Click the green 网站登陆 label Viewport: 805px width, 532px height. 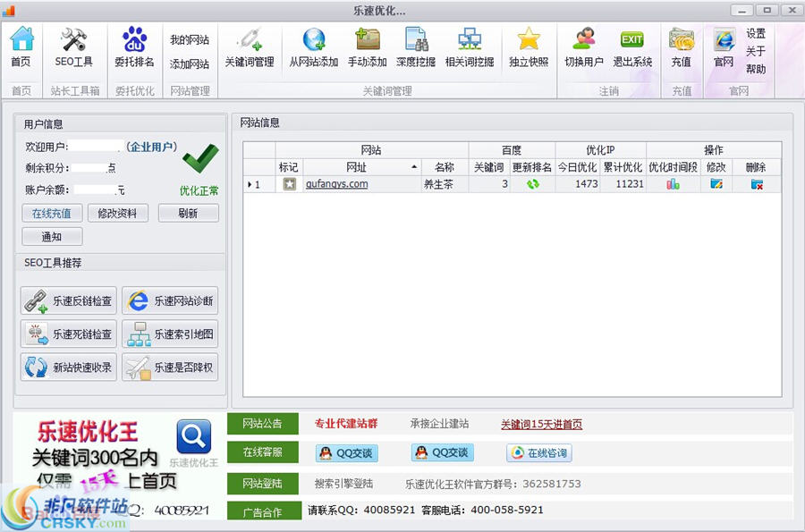[262, 483]
